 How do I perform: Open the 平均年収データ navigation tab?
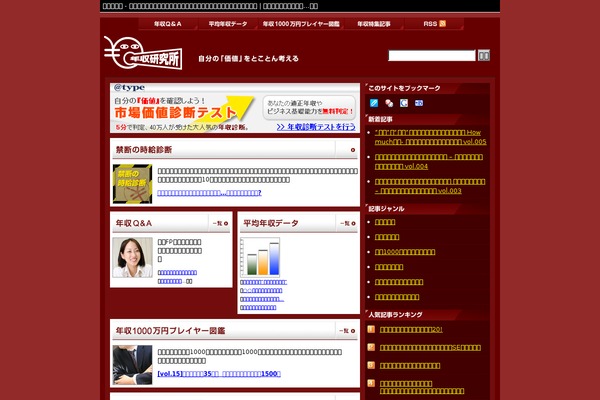(228, 24)
